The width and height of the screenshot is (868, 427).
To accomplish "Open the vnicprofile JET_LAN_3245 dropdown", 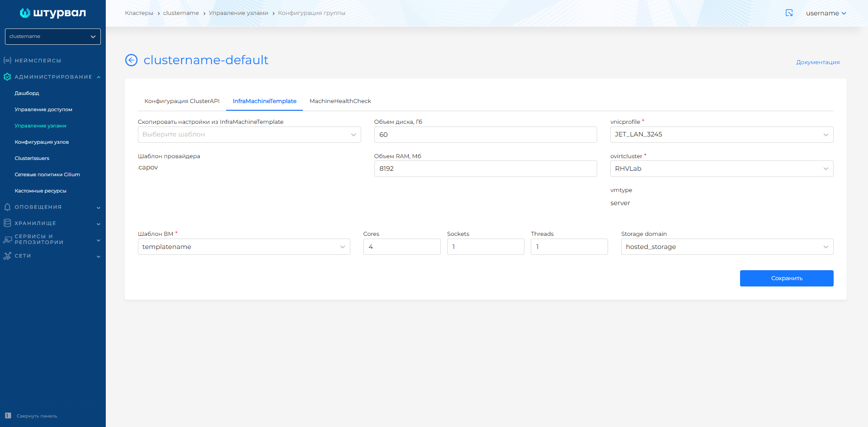I will point(722,135).
